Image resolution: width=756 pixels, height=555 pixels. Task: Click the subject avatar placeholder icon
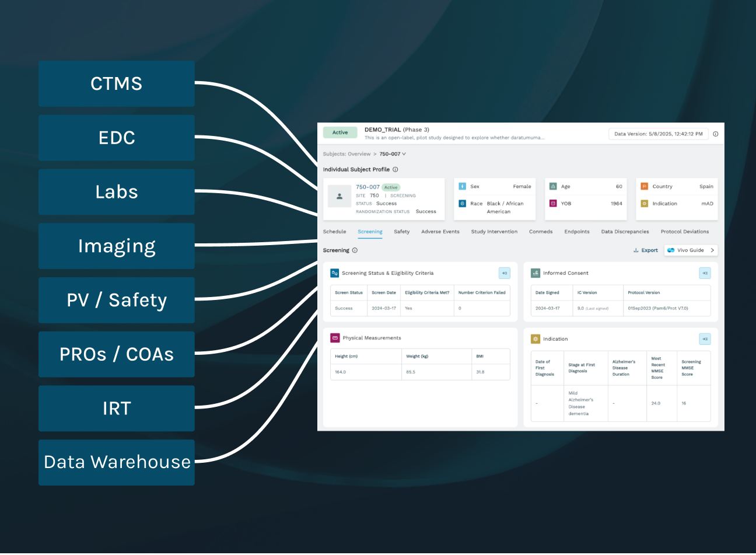339,197
